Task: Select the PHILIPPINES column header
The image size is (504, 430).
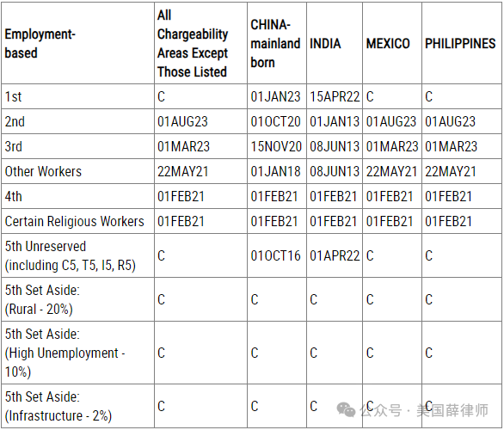Action: (460, 44)
